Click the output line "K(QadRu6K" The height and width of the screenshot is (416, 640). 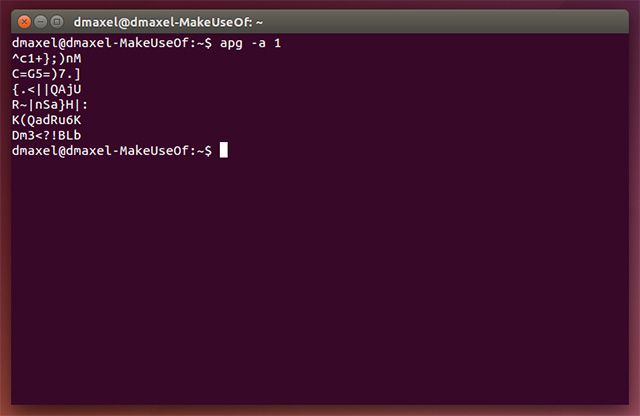click(x=46, y=120)
